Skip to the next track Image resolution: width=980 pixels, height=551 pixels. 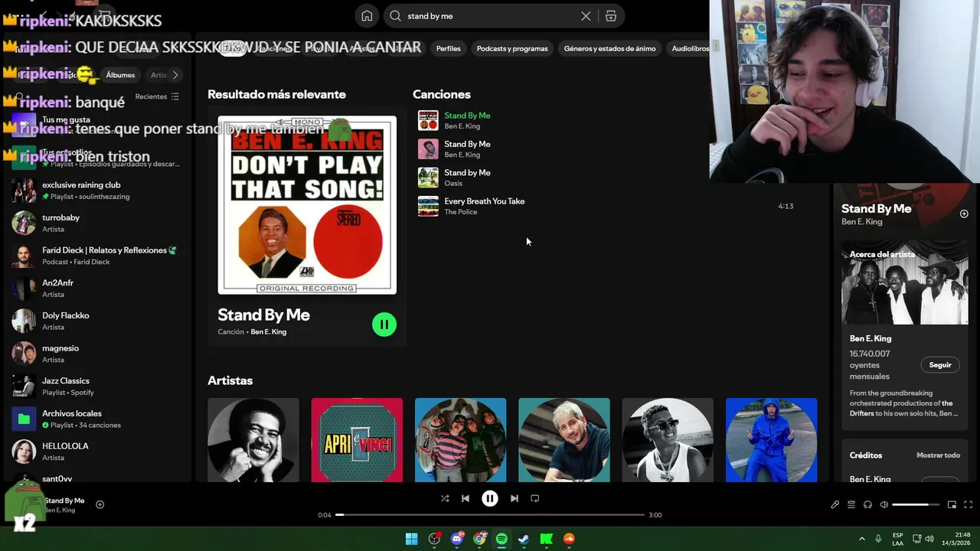coord(514,498)
